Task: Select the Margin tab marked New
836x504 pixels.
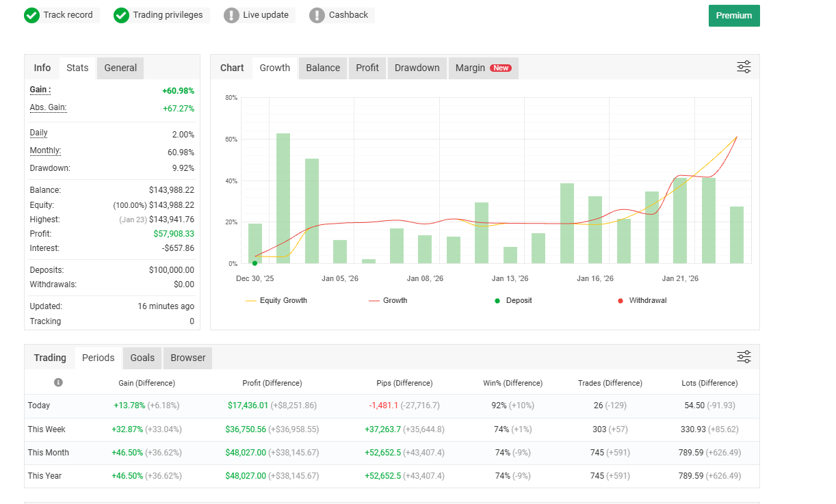Action: (483, 68)
